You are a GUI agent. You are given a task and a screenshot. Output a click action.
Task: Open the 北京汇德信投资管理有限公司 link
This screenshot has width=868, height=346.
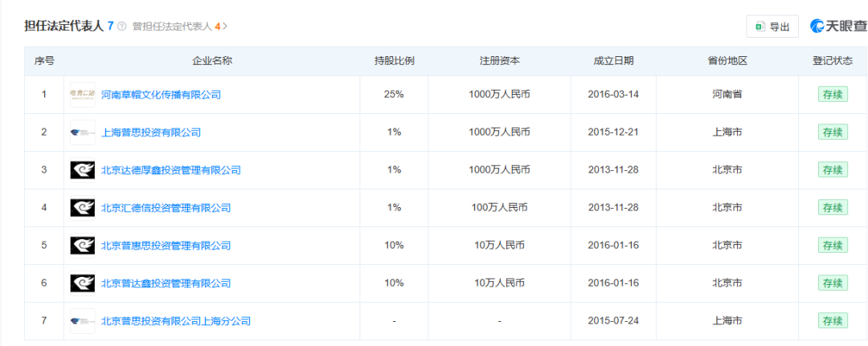[166, 208]
